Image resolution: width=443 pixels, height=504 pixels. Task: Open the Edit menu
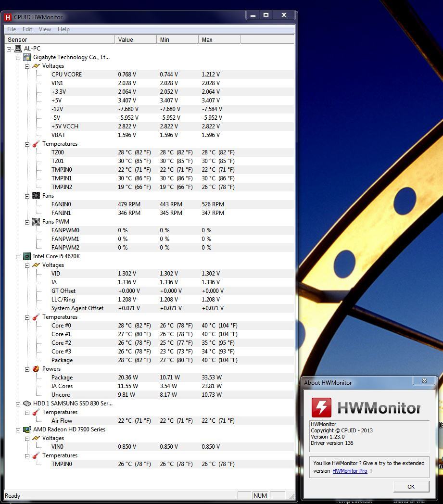coord(27,29)
